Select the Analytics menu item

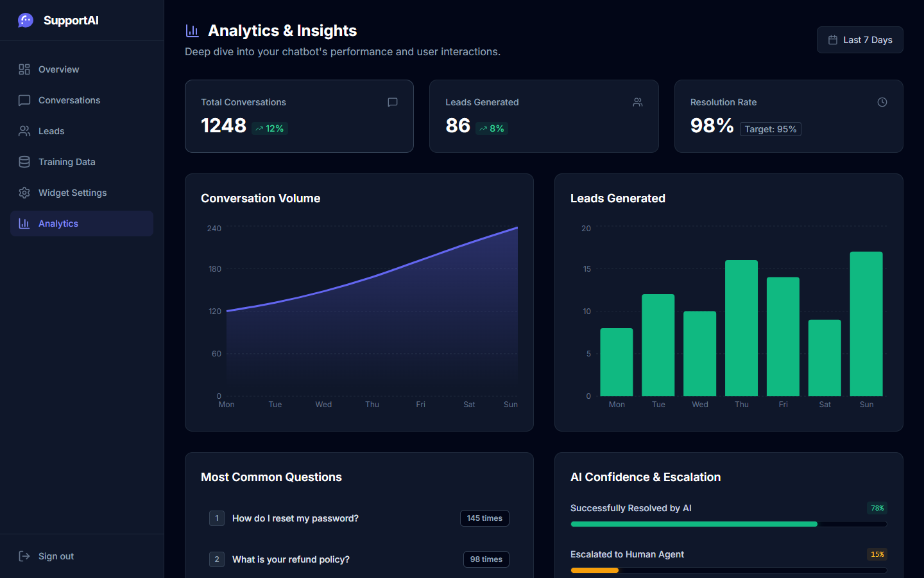point(82,223)
